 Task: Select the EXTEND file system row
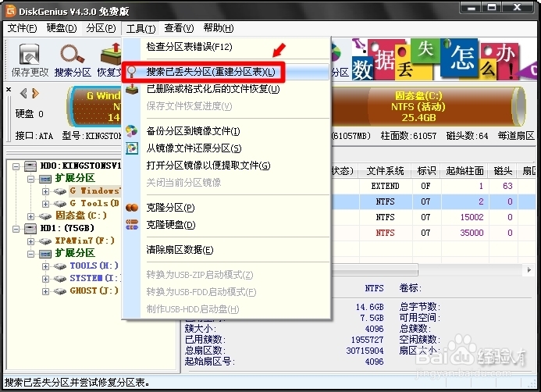coord(433,186)
